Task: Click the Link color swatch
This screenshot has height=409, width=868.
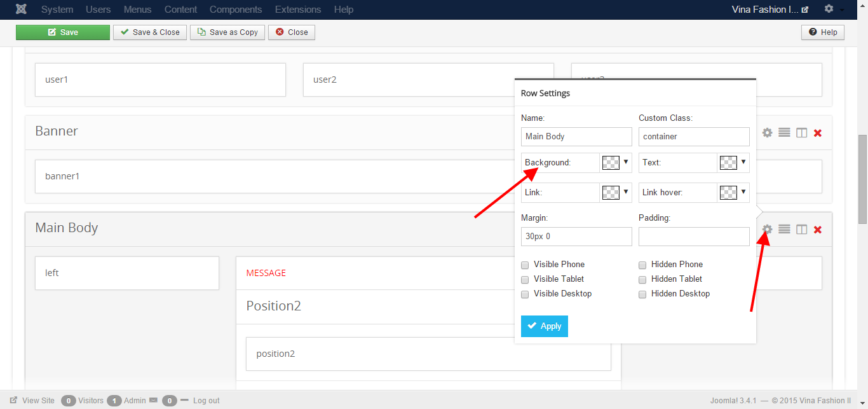Action: (x=610, y=192)
